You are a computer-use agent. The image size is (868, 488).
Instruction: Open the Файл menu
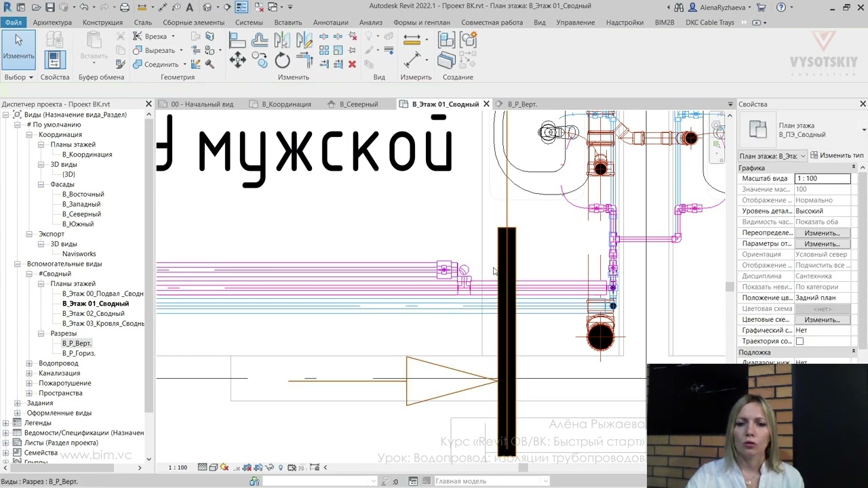(x=13, y=22)
